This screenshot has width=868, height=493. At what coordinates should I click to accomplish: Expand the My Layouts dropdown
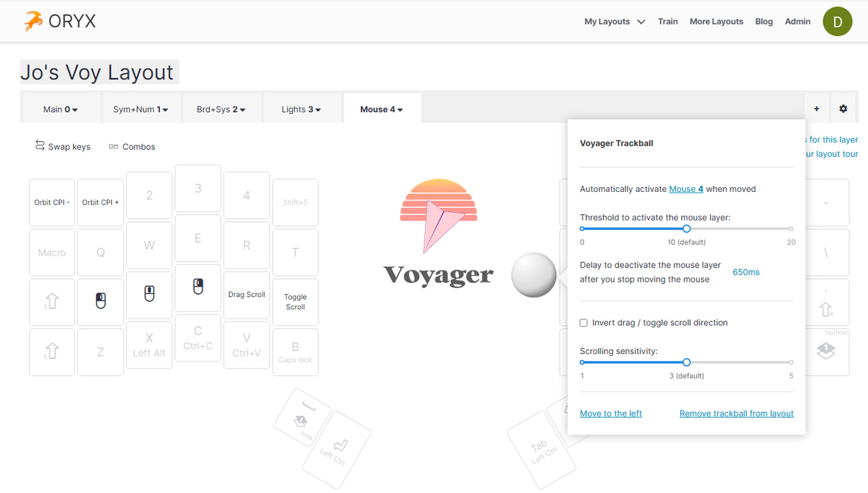tap(614, 22)
